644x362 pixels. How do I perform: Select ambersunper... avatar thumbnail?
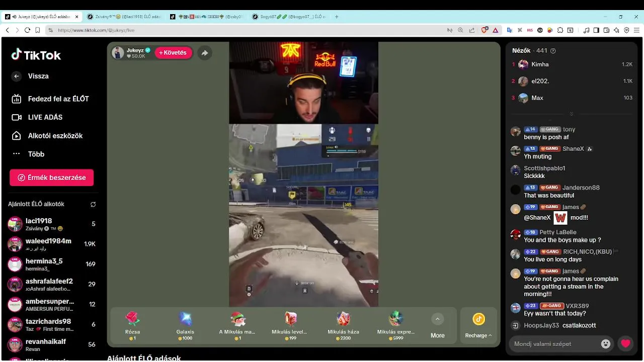click(x=15, y=305)
